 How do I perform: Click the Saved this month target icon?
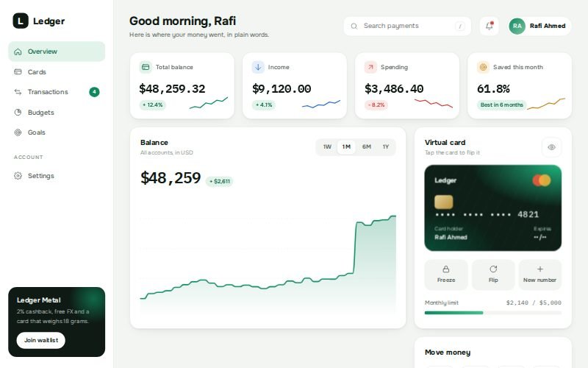pos(483,67)
